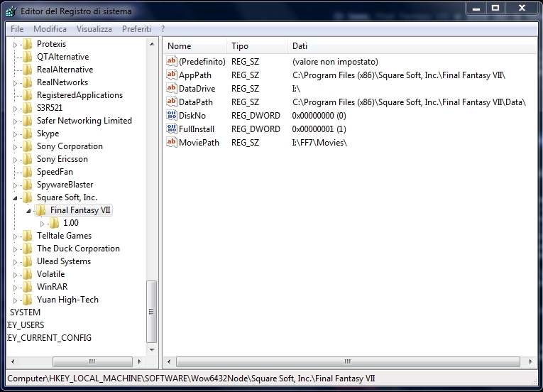This screenshot has width=543, height=392.
Task: Click the Protexis folder icon
Action: (x=27, y=44)
